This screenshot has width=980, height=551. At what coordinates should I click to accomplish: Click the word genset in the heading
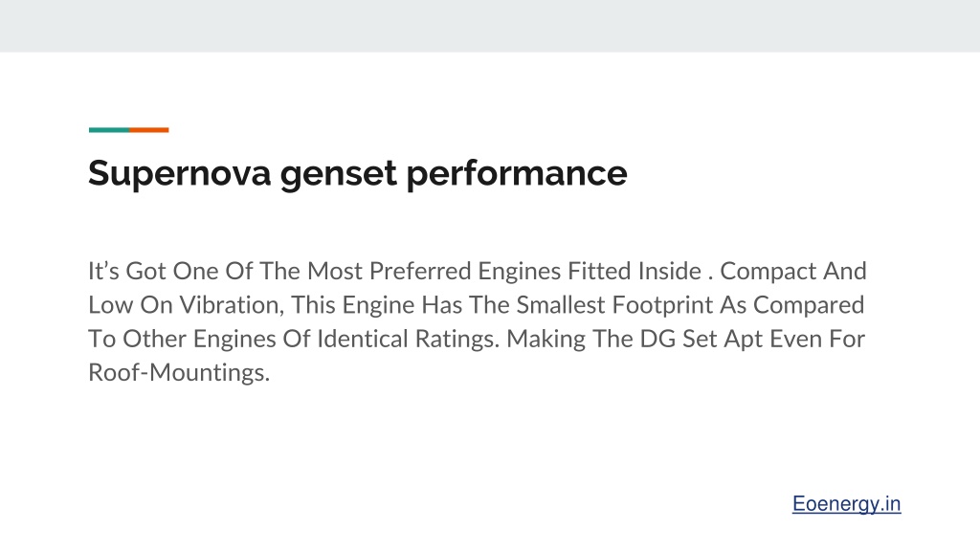[x=338, y=174]
